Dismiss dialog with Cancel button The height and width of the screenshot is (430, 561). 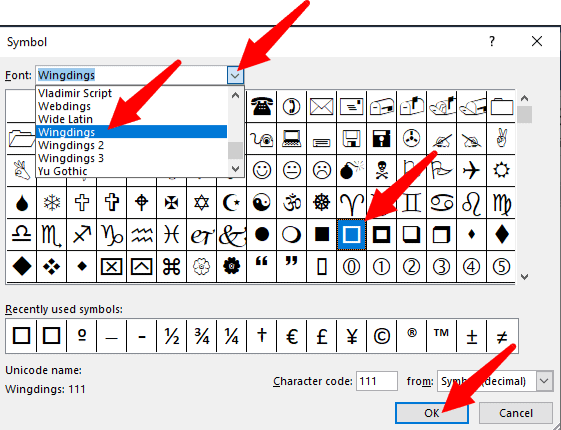tap(516, 413)
